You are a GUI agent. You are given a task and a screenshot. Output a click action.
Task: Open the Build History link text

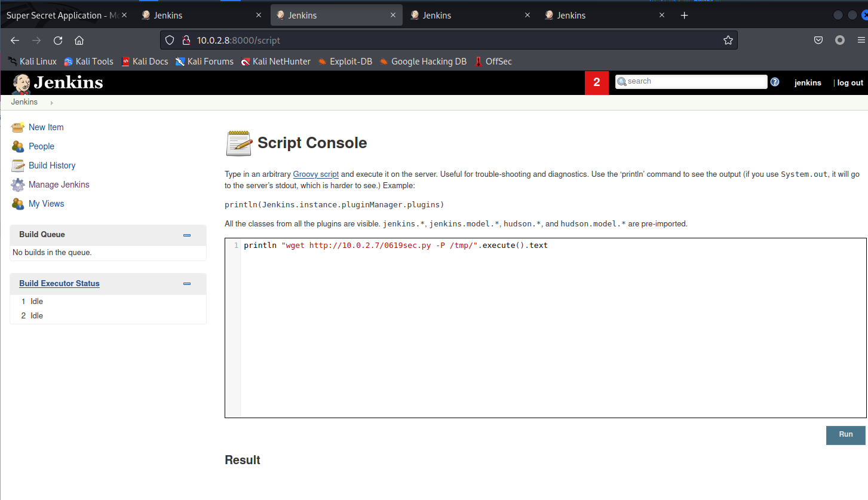click(x=52, y=165)
